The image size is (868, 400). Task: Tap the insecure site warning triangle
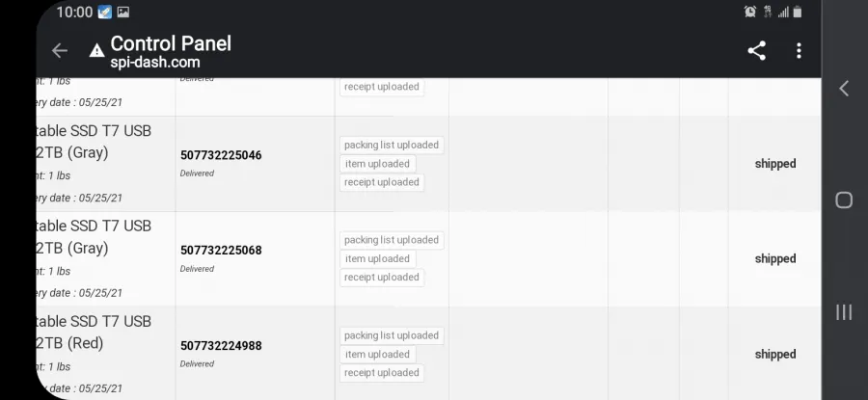[96, 51]
